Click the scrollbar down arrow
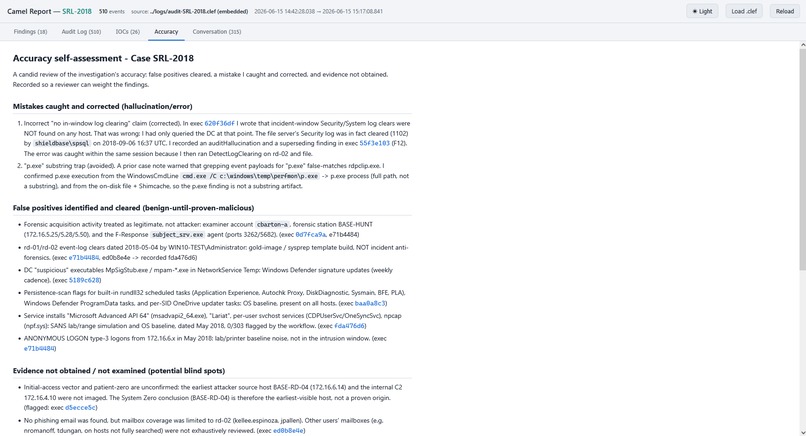 point(802,432)
